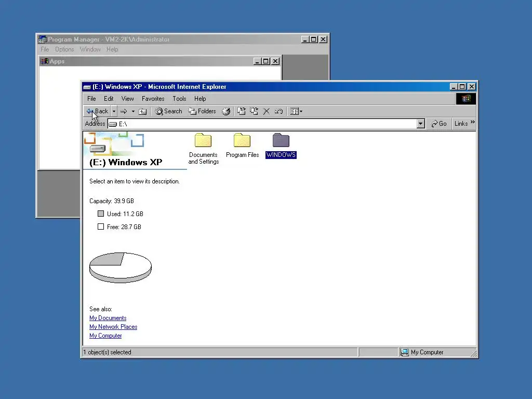Click the Copy To toolbar icon

[x=254, y=111]
